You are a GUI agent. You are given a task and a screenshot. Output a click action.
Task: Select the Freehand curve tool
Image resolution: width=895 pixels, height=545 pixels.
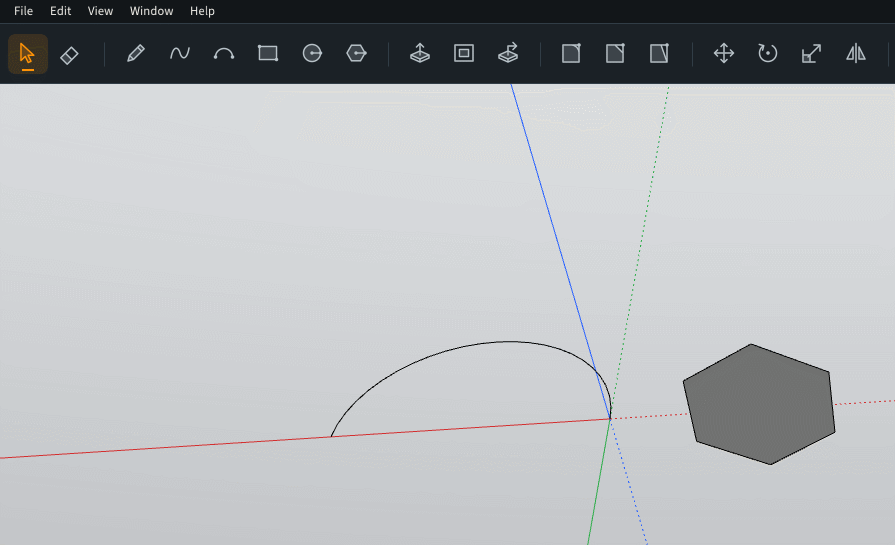tap(180, 54)
